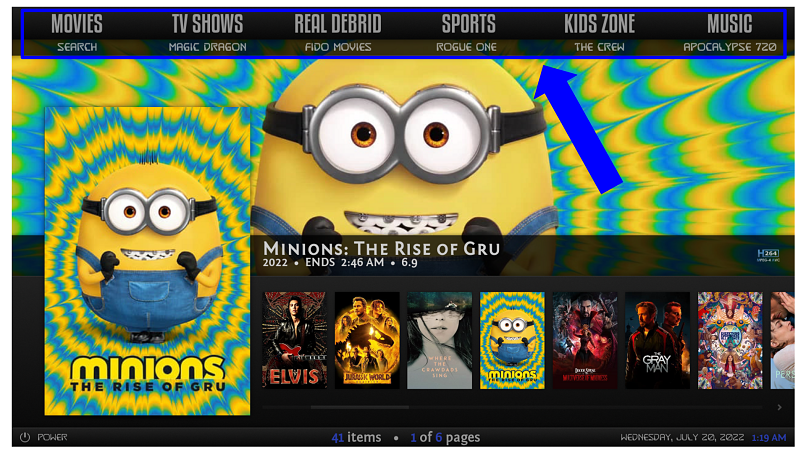
Task: Launch the Magic Dragon add-on
Action: tap(208, 47)
